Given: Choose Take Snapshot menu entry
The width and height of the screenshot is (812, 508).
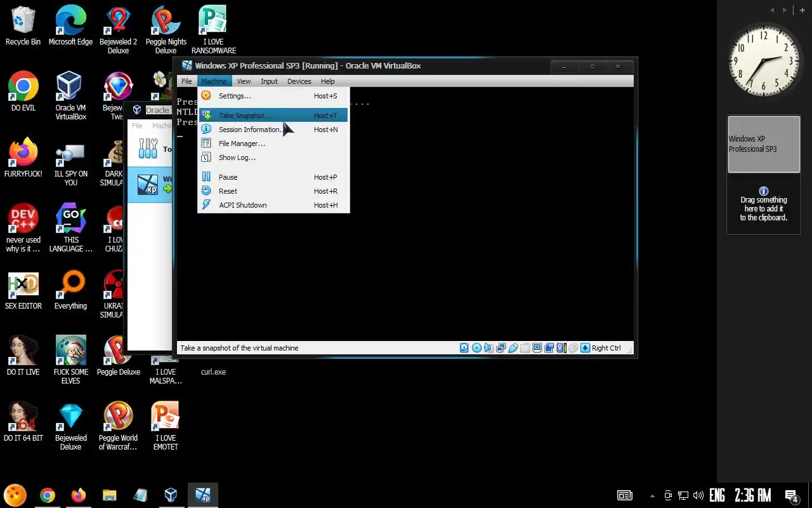Looking at the screenshot, I should tap(273, 116).
